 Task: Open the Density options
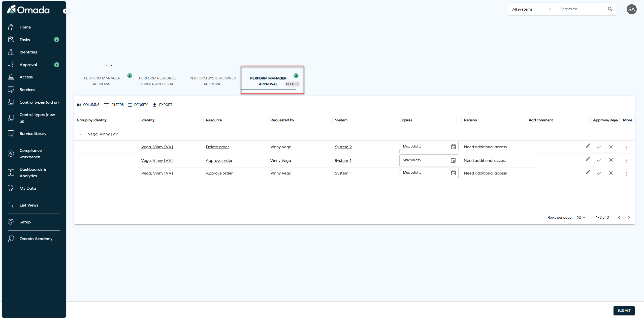(138, 105)
